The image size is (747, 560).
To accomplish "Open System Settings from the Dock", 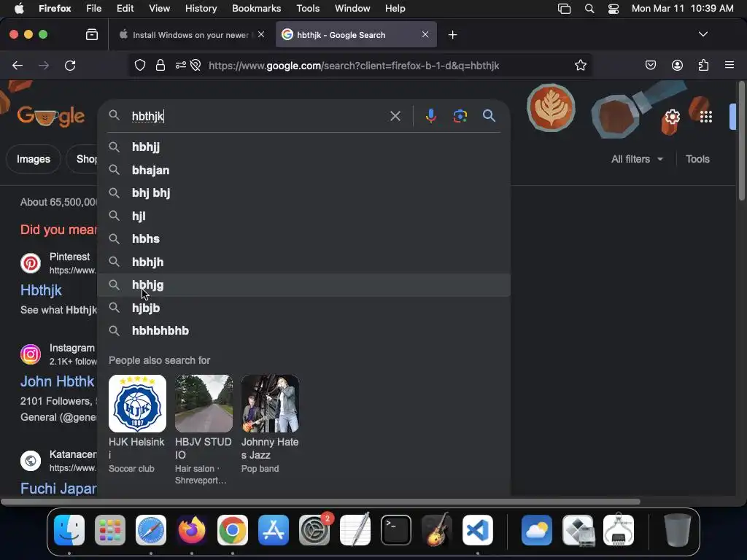I will point(314,530).
